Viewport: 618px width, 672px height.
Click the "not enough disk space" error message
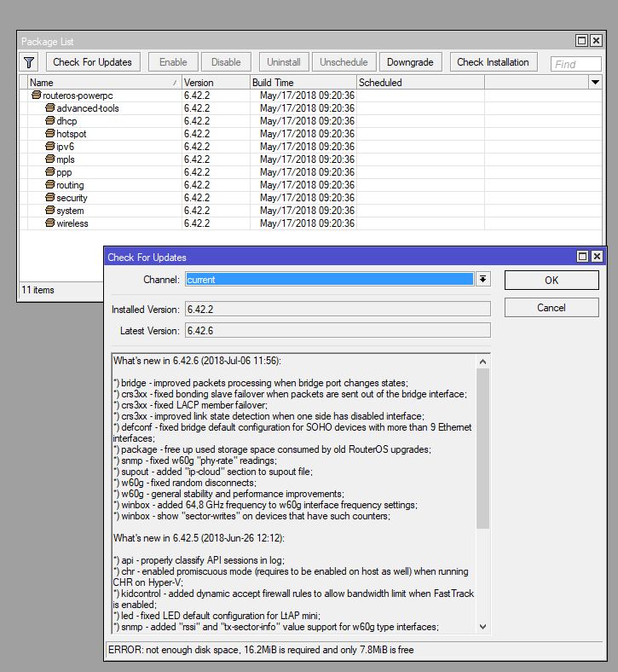point(261,650)
